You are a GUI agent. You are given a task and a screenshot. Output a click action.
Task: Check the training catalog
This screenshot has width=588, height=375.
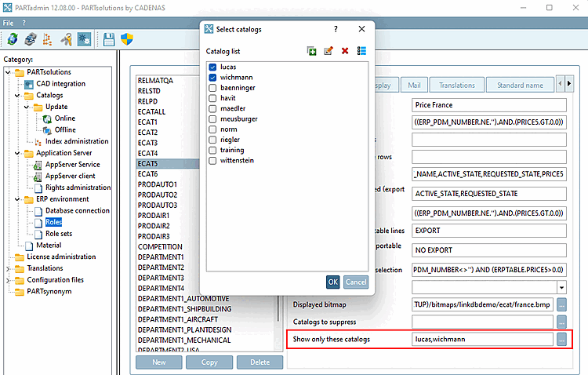[212, 151]
